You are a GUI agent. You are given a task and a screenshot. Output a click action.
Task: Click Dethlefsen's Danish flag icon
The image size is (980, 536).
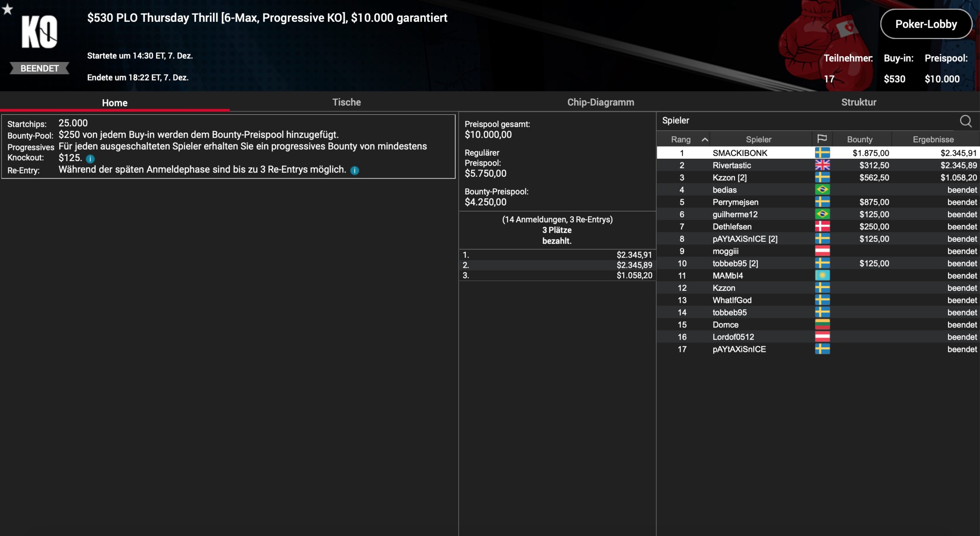pyautogui.click(x=822, y=226)
